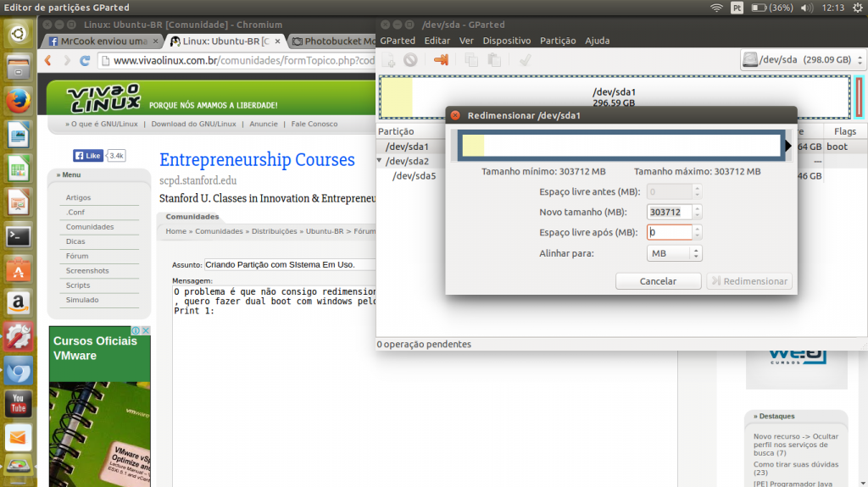Open the Partição menu in GParted
This screenshot has width=868, height=487.
pos(557,41)
